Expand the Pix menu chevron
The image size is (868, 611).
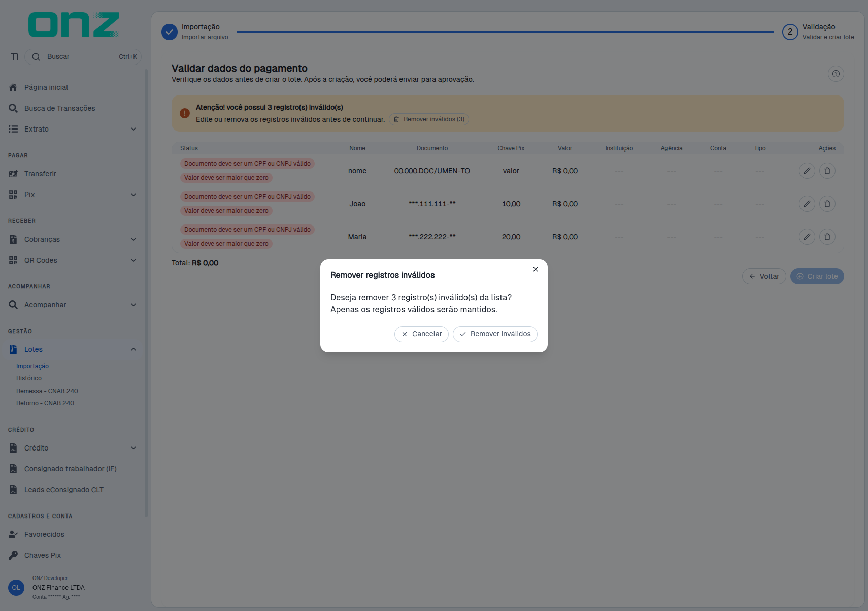point(133,195)
